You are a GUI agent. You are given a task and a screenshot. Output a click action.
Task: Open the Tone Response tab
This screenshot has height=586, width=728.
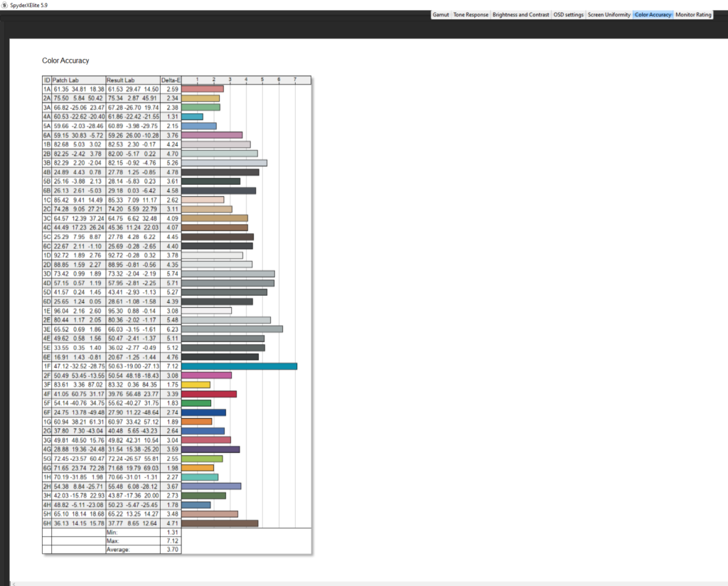(x=470, y=14)
